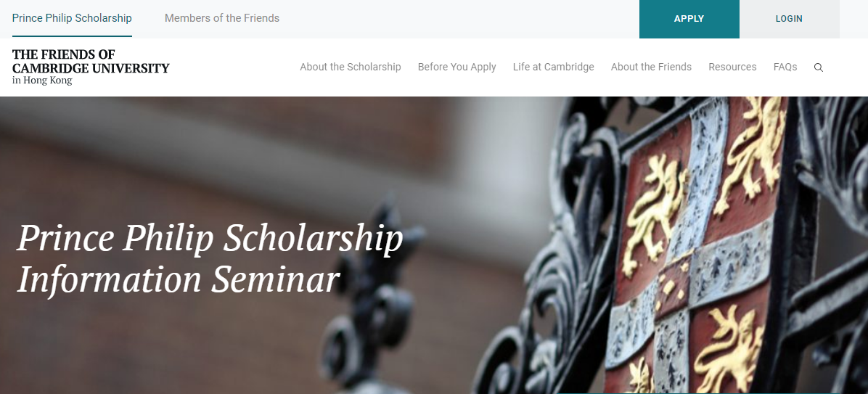
Task: Click the "in Hong Kong" logo subtitle
Action: click(x=42, y=81)
